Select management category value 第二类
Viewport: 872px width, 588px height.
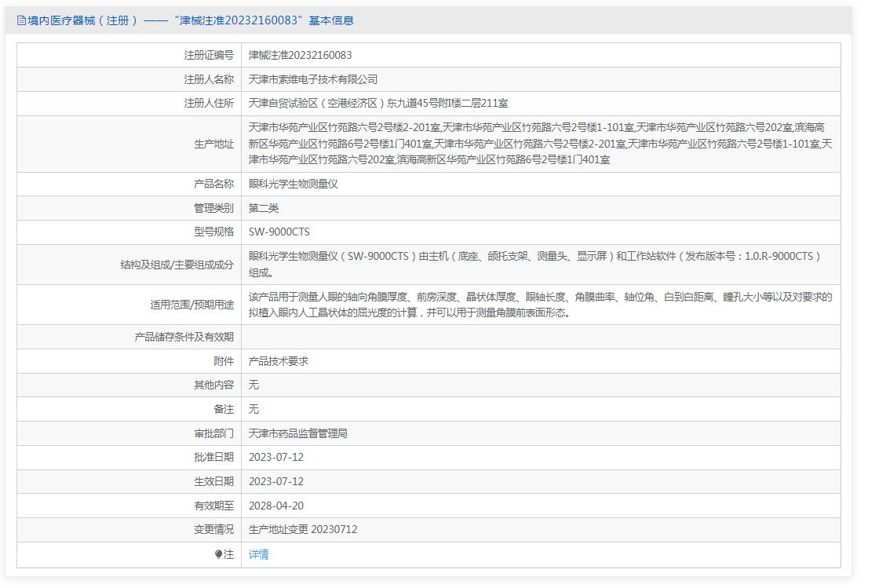264,208
